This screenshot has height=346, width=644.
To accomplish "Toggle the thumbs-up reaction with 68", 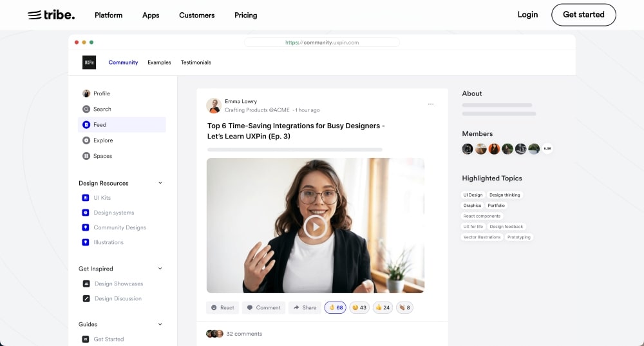I will coord(335,307).
